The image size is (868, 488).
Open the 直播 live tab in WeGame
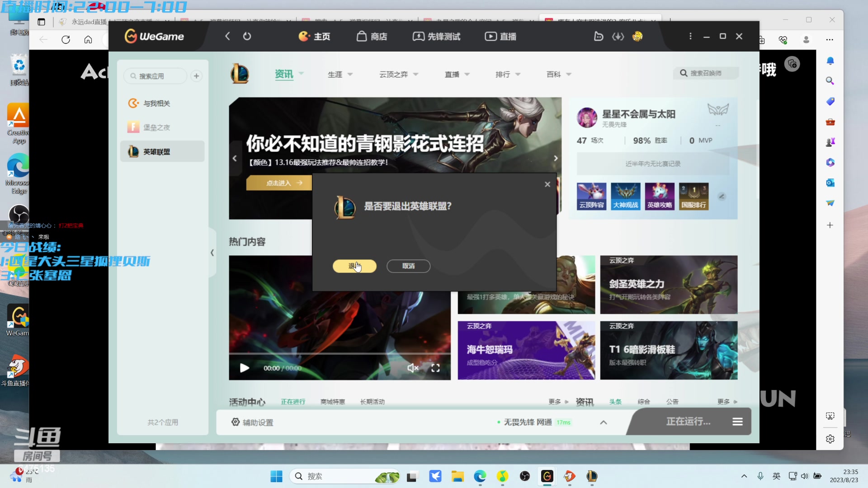coord(500,36)
